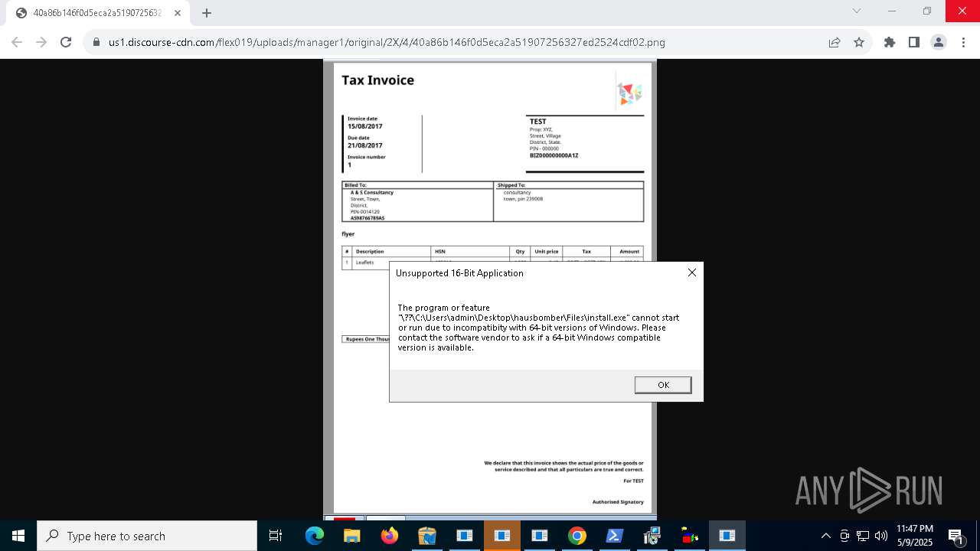Launch Firefox from the taskbar
The width and height of the screenshot is (980, 551).
390,536
